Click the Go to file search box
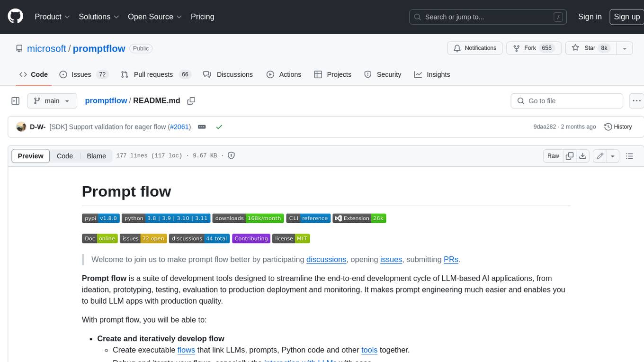 567,101
